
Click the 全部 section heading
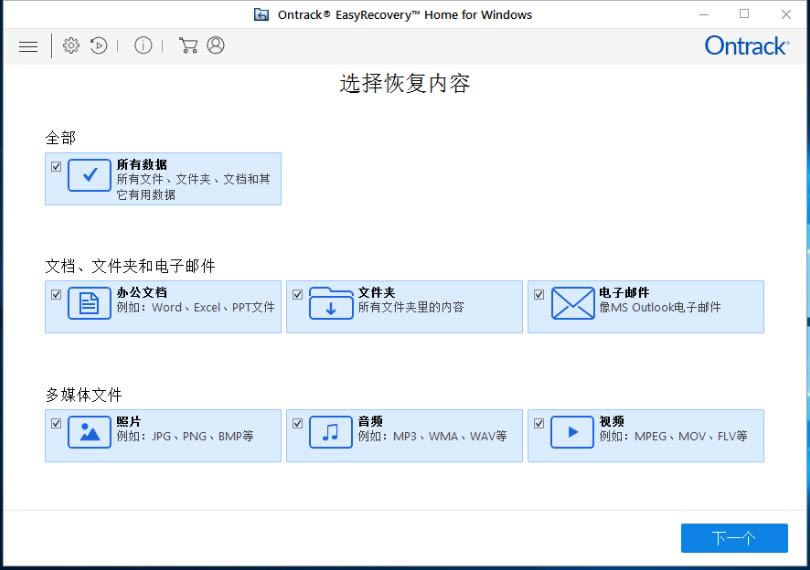60,138
